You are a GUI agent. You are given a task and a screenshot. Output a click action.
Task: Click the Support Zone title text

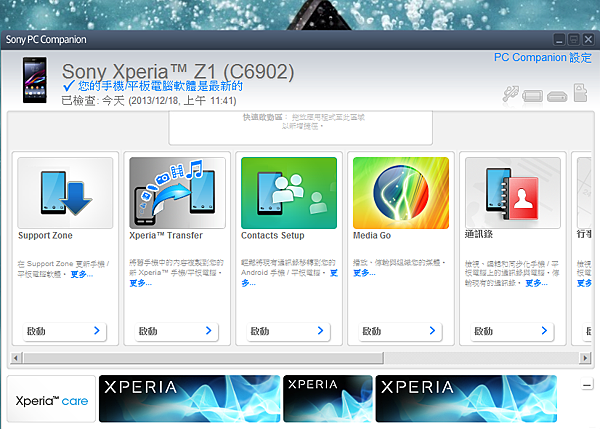point(45,235)
